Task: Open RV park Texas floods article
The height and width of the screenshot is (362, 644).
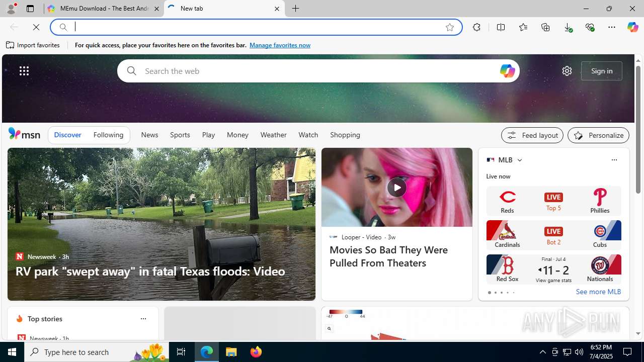Action: [150, 271]
